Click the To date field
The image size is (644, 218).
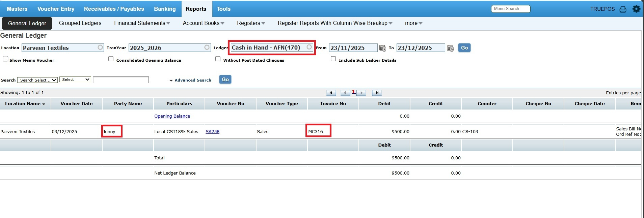tap(421, 48)
